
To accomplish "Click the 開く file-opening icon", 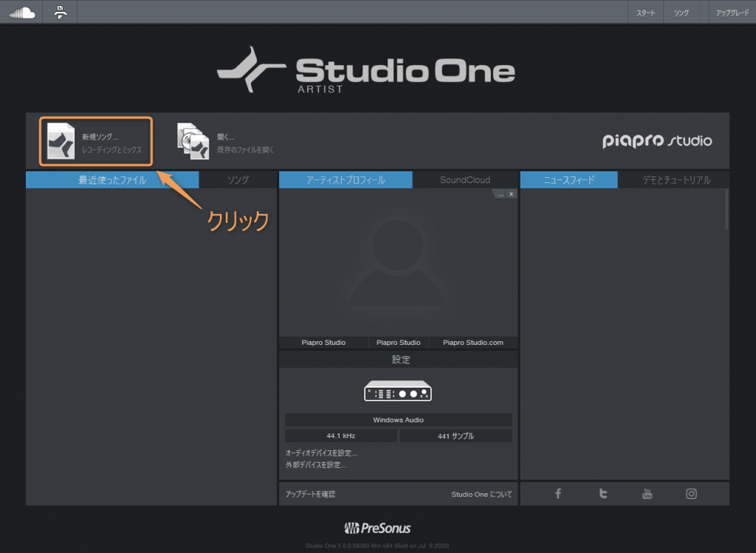I will [x=192, y=140].
